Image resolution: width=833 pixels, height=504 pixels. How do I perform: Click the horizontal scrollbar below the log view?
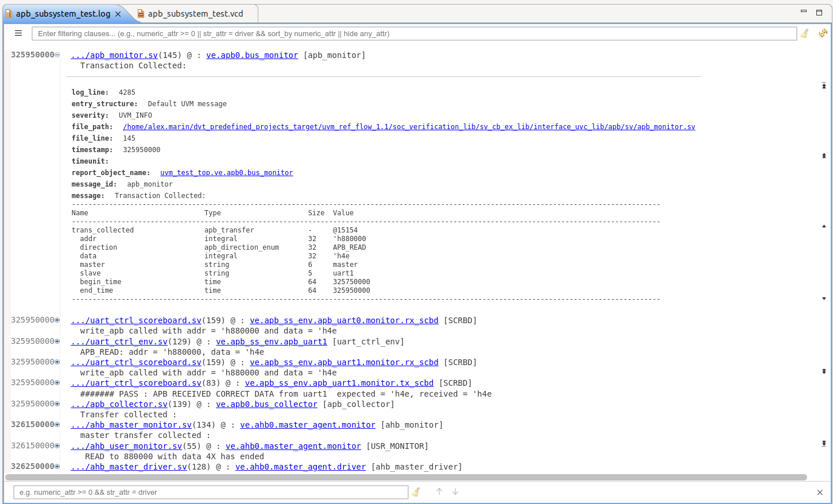coord(402,478)
